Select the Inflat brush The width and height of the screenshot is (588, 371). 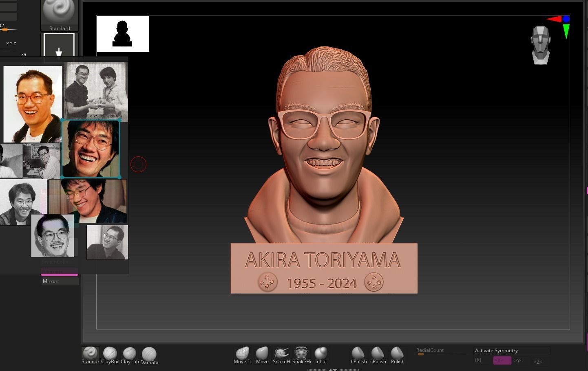(x=321, y=355)
